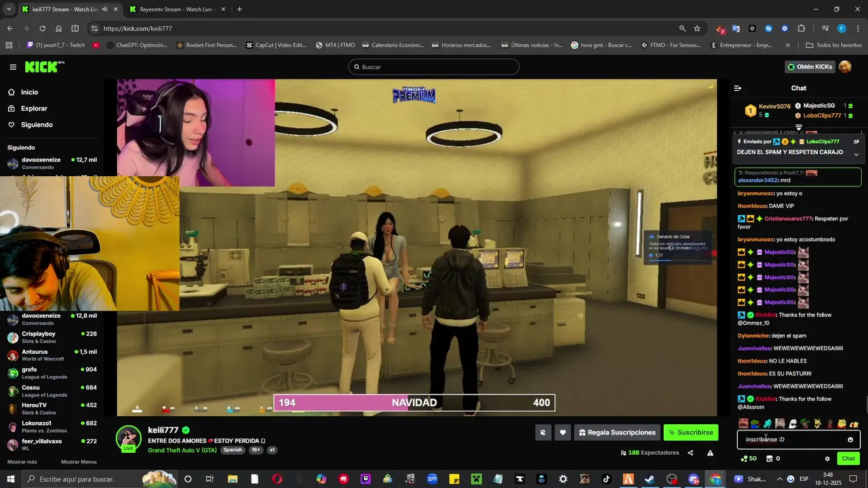Open the Google Translate extension
The width and height of the screenshot is (868, 488).
click(x=736, y=28)
